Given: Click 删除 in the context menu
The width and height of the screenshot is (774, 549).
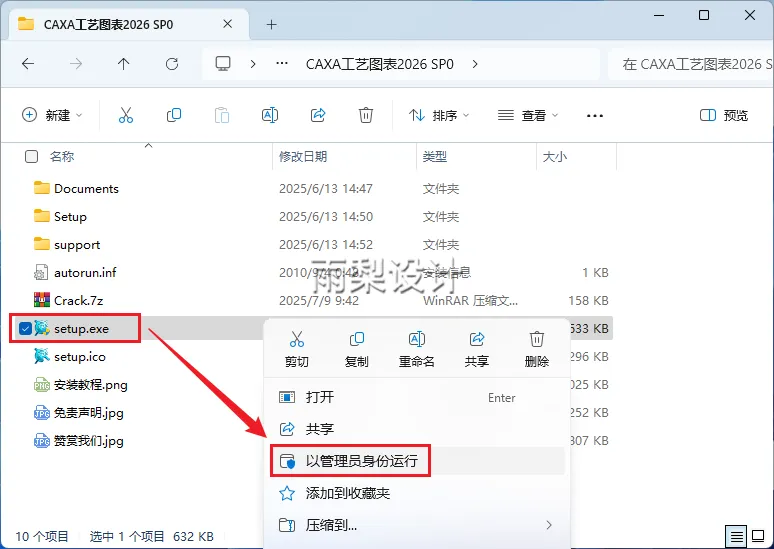Looking at the screenshot, I should pyautogui.click(x=537, y=349).
